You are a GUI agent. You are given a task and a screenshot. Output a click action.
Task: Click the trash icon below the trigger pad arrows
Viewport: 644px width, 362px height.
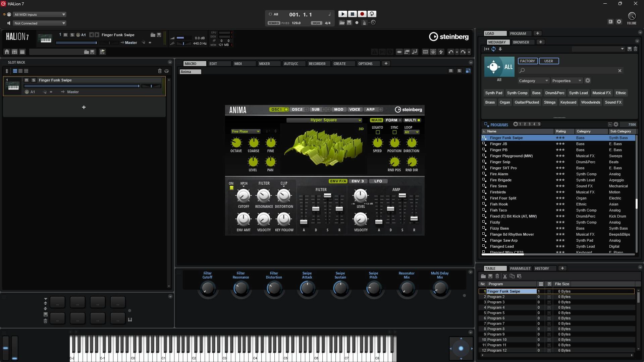tap(45, 321)
